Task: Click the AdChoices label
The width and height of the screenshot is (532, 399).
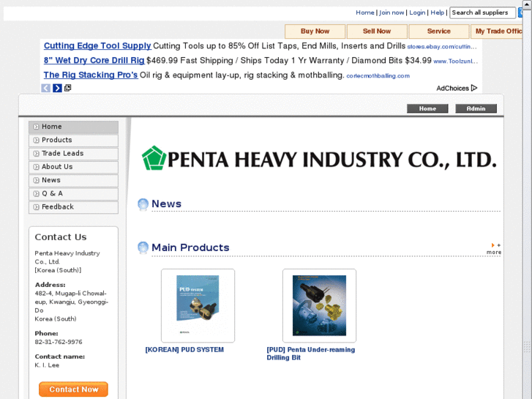Action: tap(453, 89)
